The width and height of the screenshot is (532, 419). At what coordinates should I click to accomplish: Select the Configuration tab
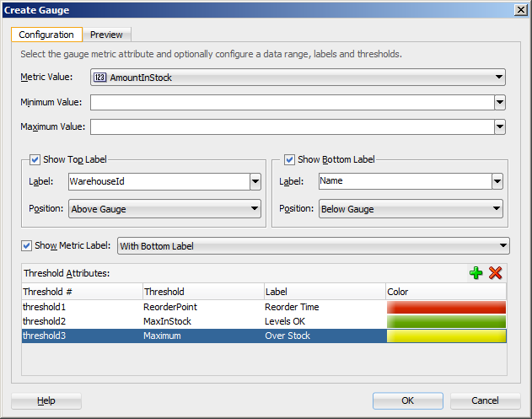pyautogui.click(x=46, y=35)
